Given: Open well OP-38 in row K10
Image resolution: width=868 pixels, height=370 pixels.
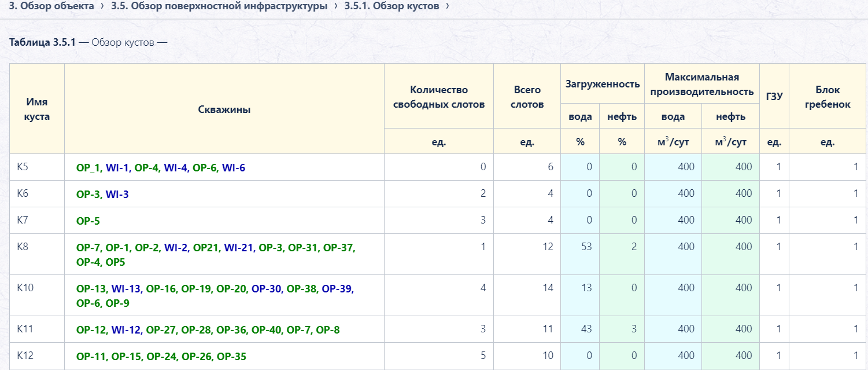Looking at the screenshot, I should pos(302,288).
